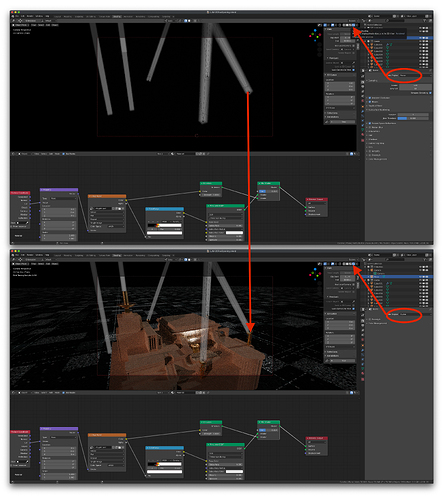Image resolution: width=442 pixels, height=500 pixels.
Task: Select Material Output node header in top window
Action: [317, 199]
